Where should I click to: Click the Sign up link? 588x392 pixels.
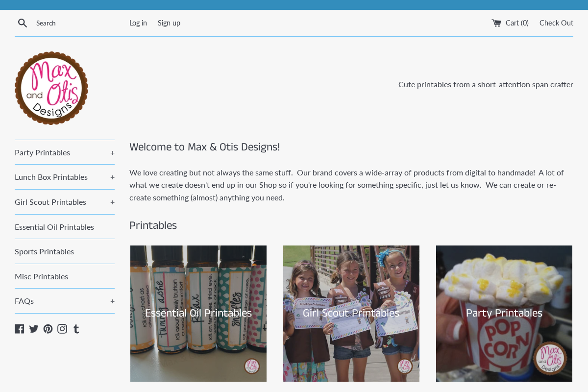(x=169, y=23)
